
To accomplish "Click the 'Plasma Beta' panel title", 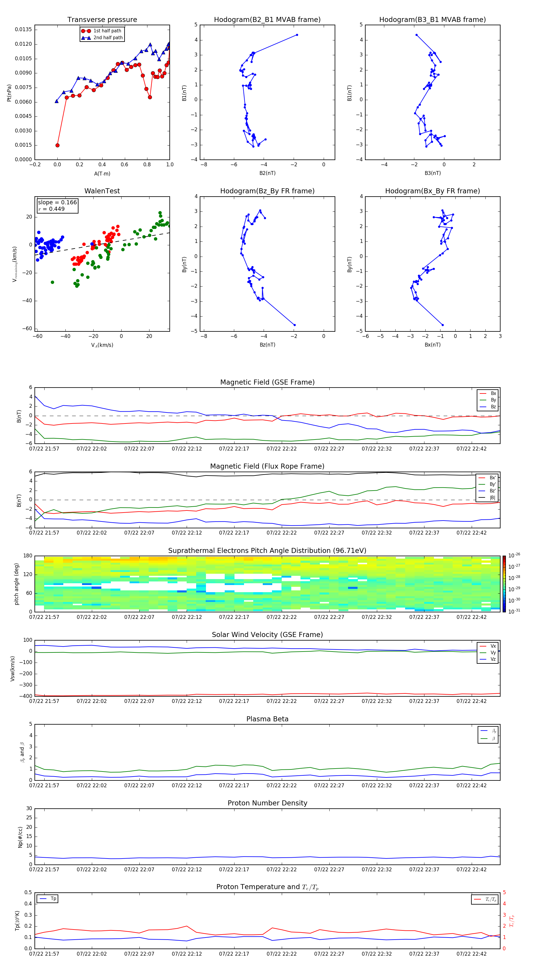I will point(267,719).
